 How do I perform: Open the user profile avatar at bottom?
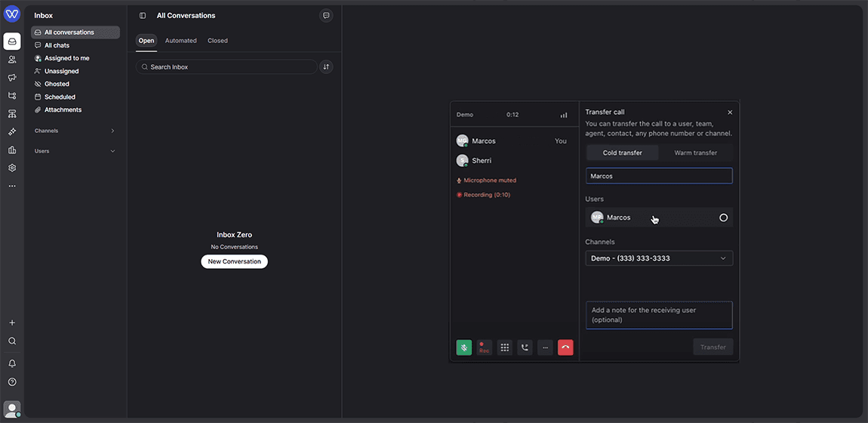click(x=11, y=409)
